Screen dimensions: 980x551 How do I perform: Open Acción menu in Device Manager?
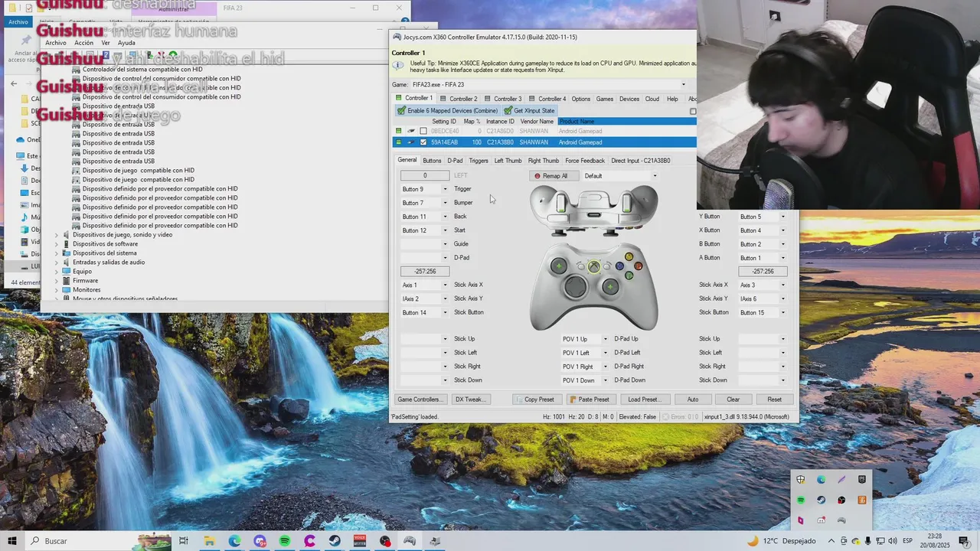[x=84, y=43]
